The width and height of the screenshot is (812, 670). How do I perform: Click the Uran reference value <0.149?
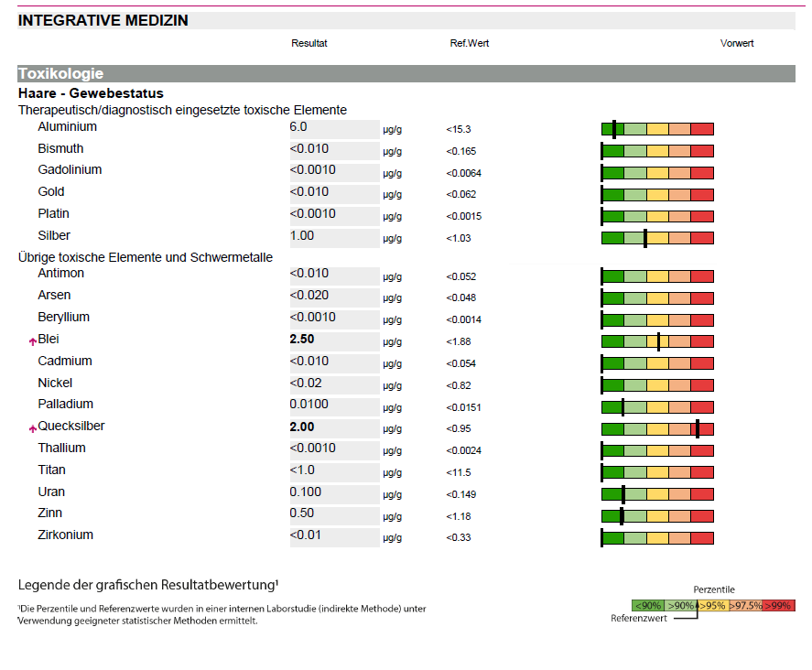(x=463, y=494)
